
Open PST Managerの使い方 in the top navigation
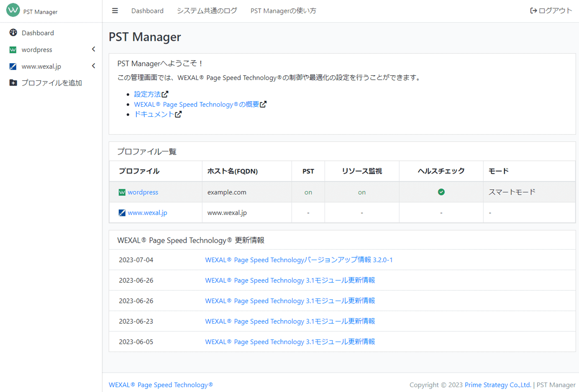pos(283,11)
